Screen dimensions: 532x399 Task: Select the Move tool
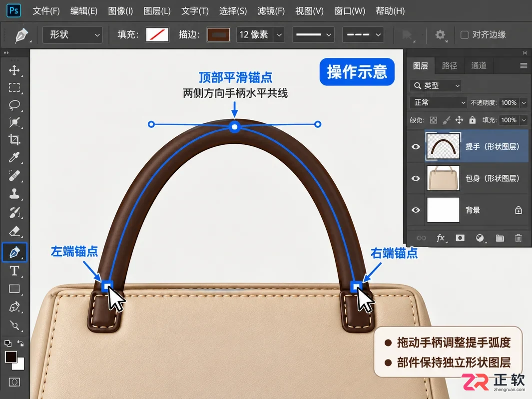click(x=14, y=70)
